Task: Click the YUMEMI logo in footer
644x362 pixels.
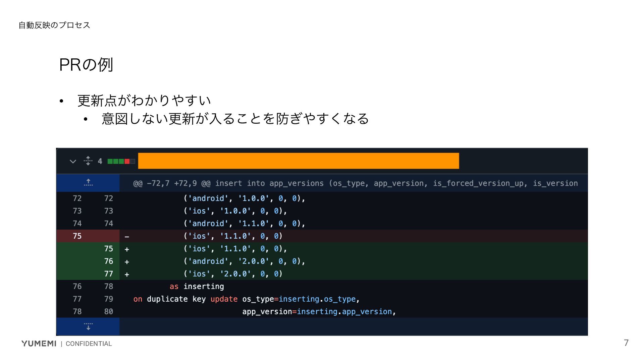Action: (39, 343)
